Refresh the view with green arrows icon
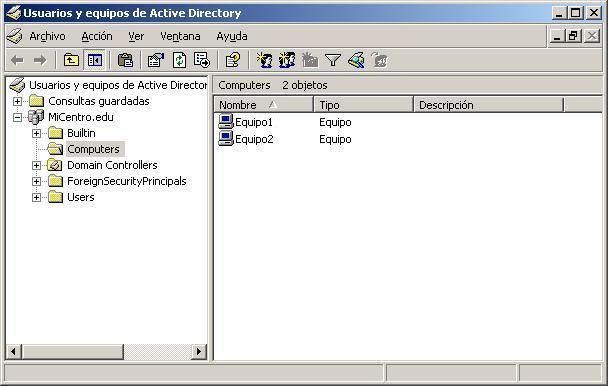 point(179,60)
